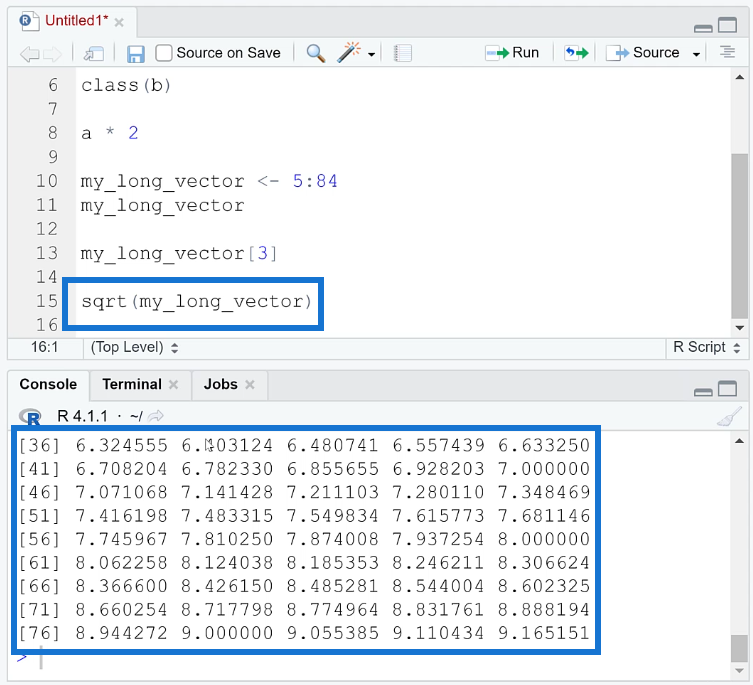Click the editor vertical scrollbar thumb
The height and width of the screenshot is (685, 753).
click(x=740, y=235)
